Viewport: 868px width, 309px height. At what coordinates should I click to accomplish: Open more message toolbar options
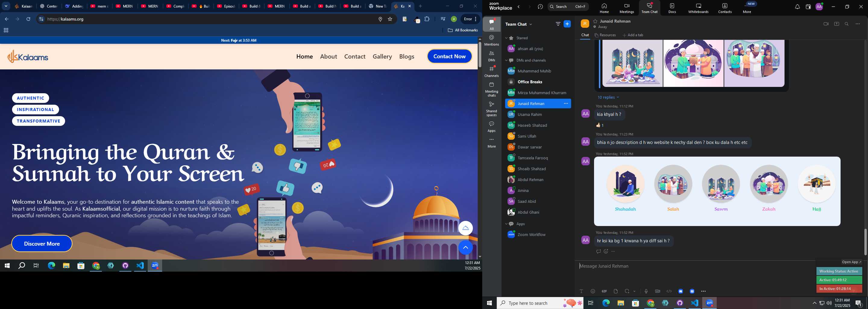pos(703,291)
